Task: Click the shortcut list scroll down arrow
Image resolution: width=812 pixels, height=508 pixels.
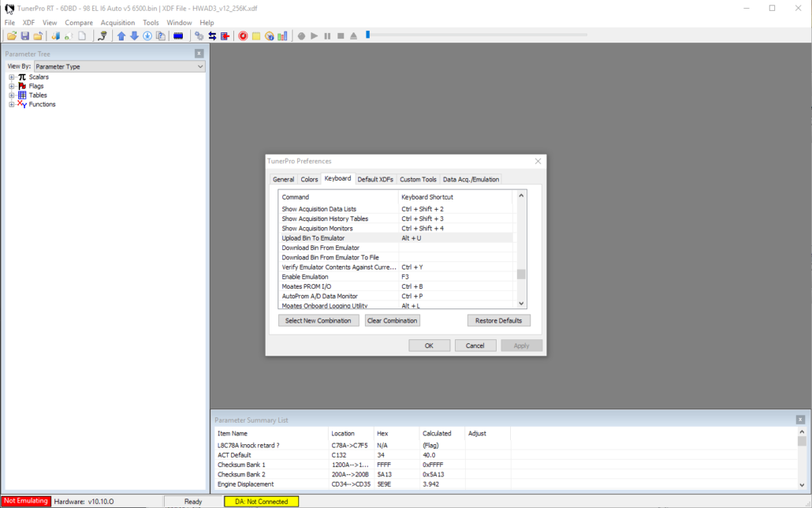Action: (521, 304)
